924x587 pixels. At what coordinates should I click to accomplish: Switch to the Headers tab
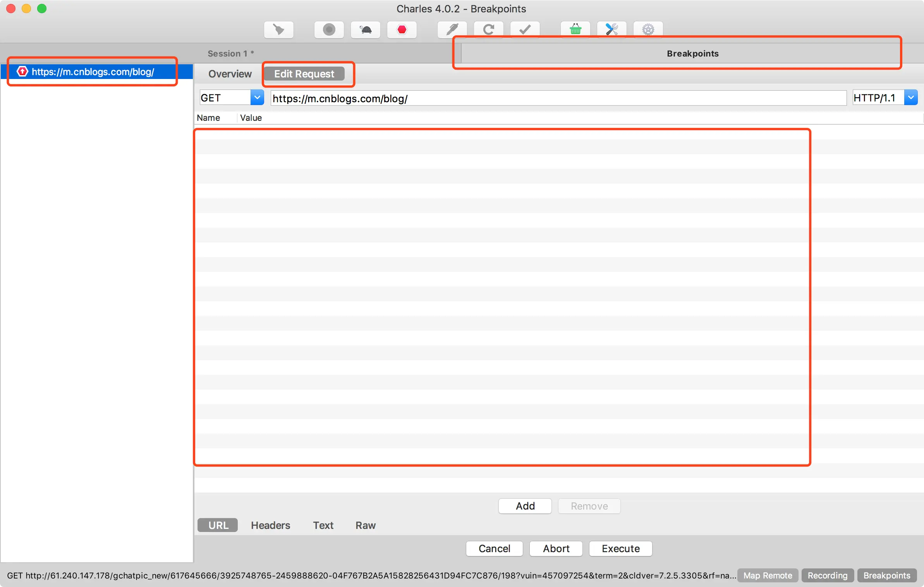coord(270,525)
